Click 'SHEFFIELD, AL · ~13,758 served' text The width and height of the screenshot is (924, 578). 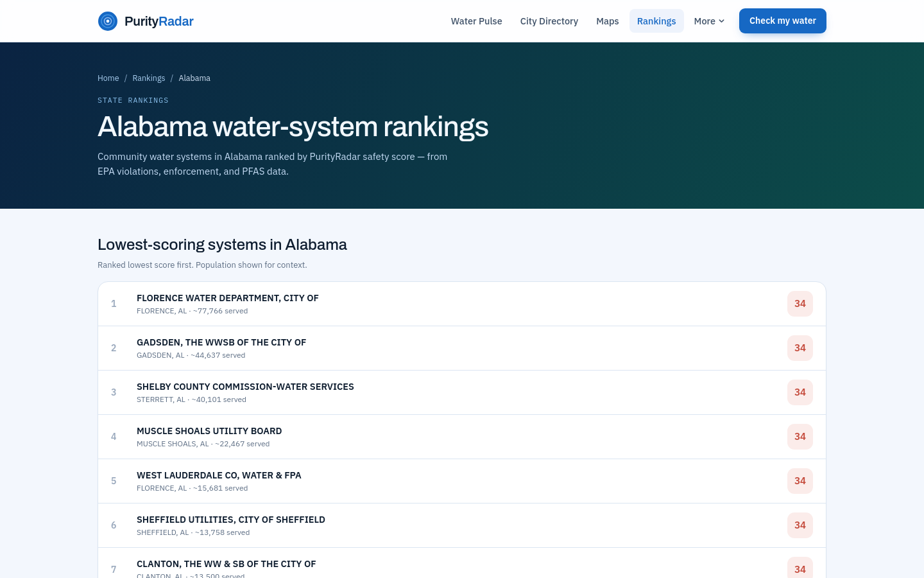pos(193,532)
